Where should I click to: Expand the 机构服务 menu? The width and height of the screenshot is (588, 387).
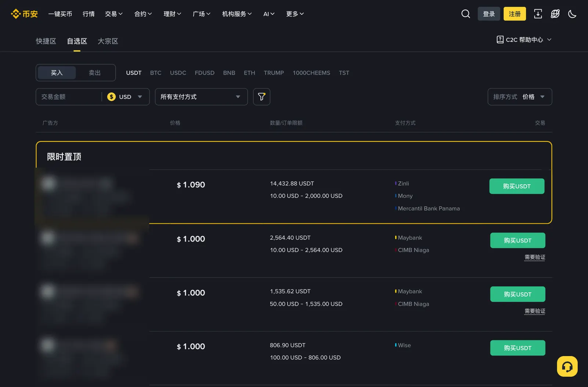[x=237, y=14]
